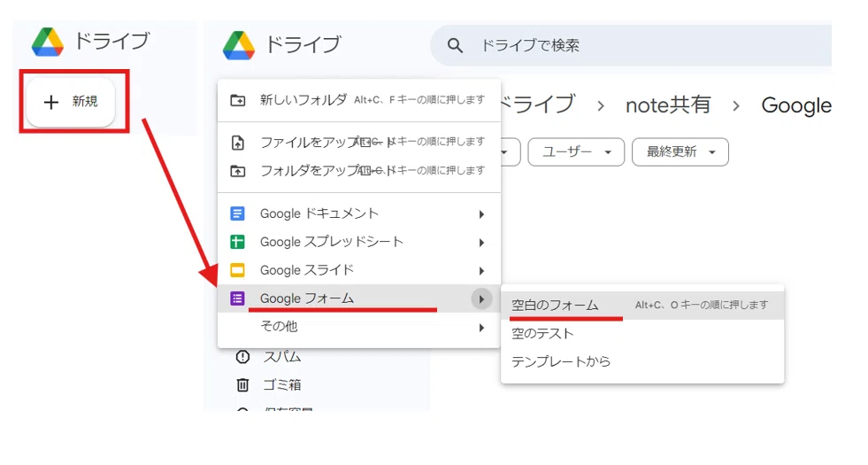The height and width of the screenshot is (465, 868).
Task: Click the purple Google Forms icon
Action: pos(237,298)
